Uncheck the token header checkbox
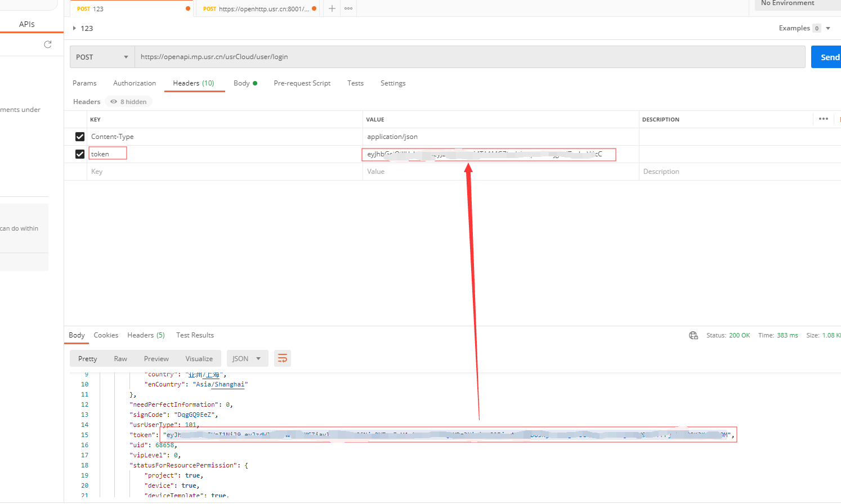Screen dimensions: 841x504 [80, 154]
